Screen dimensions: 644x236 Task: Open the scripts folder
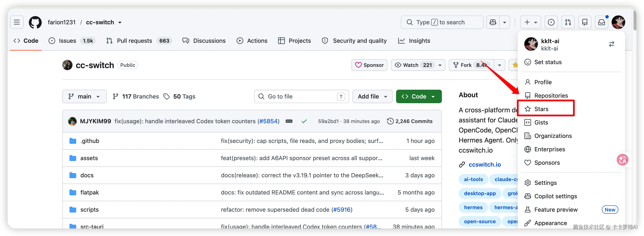(89, 210)
